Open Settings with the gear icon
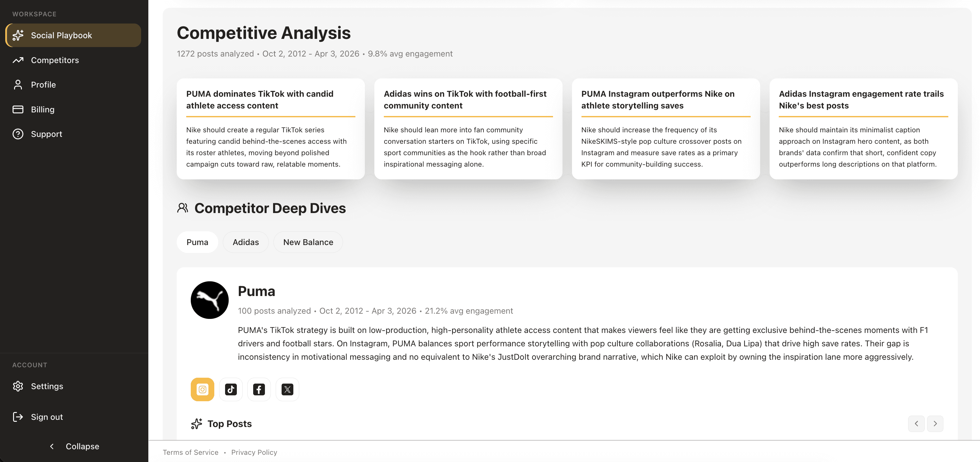 coord(18,386)
